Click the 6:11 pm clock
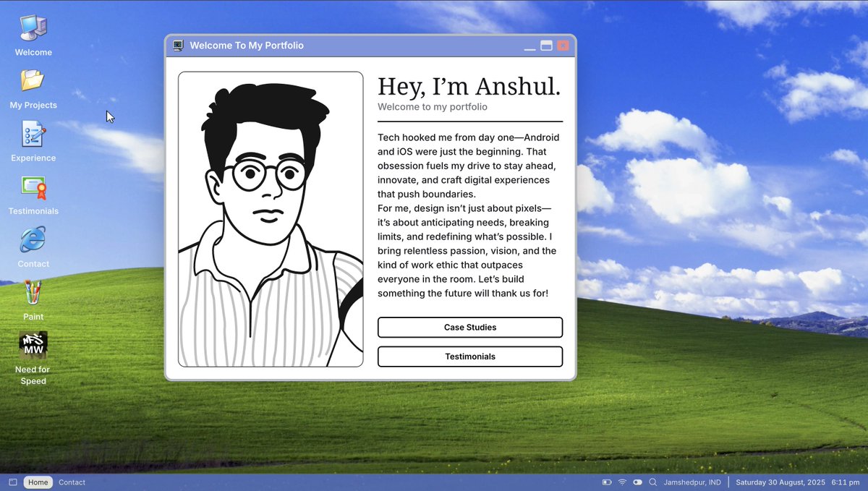The image size is (868, 491). 845,482
